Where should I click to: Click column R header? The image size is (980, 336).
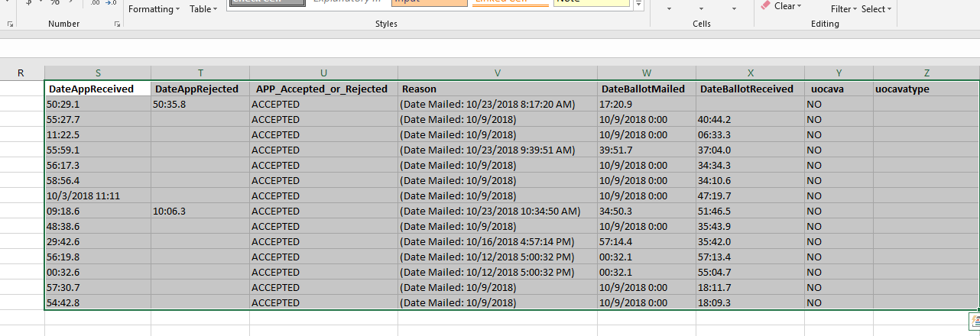[x=21, y=73]
